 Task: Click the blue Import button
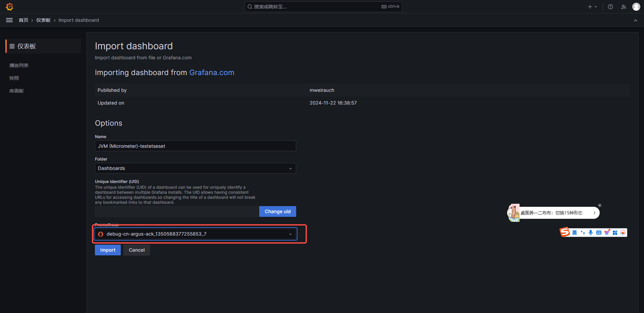[x=108, y=250]
